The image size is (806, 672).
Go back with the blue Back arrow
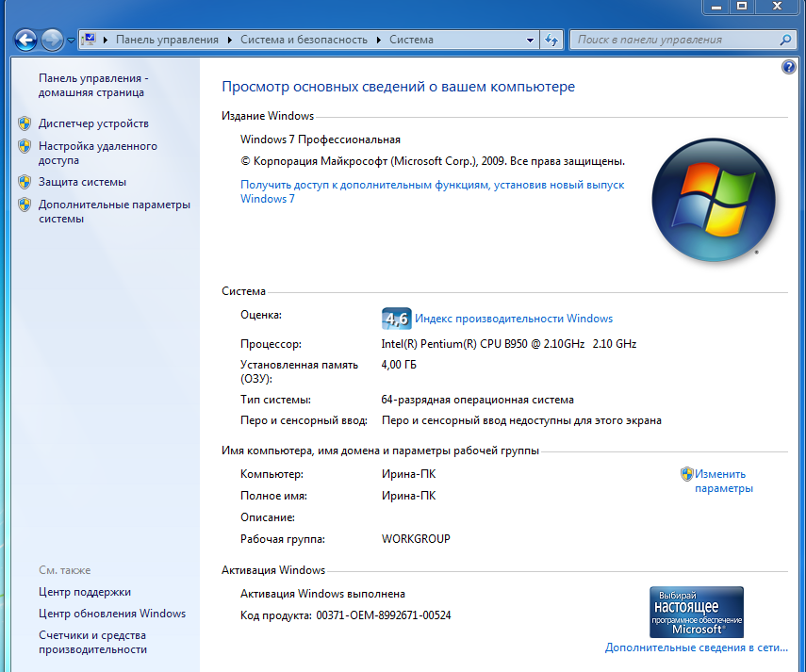25,40
